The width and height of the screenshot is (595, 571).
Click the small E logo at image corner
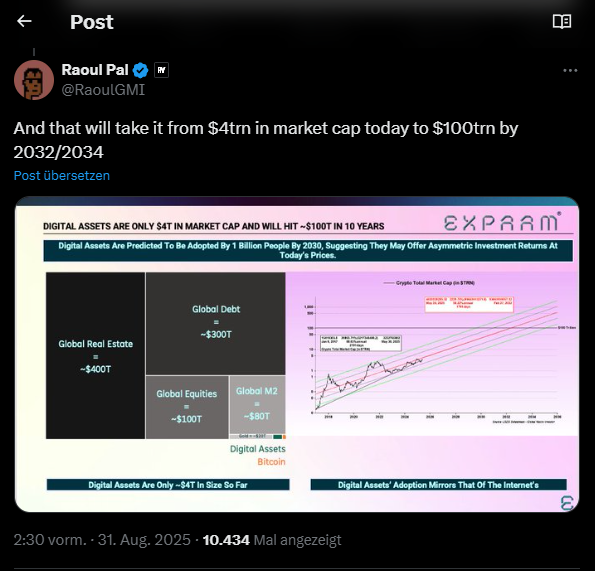pyautogui.click(x=567, y=503)
